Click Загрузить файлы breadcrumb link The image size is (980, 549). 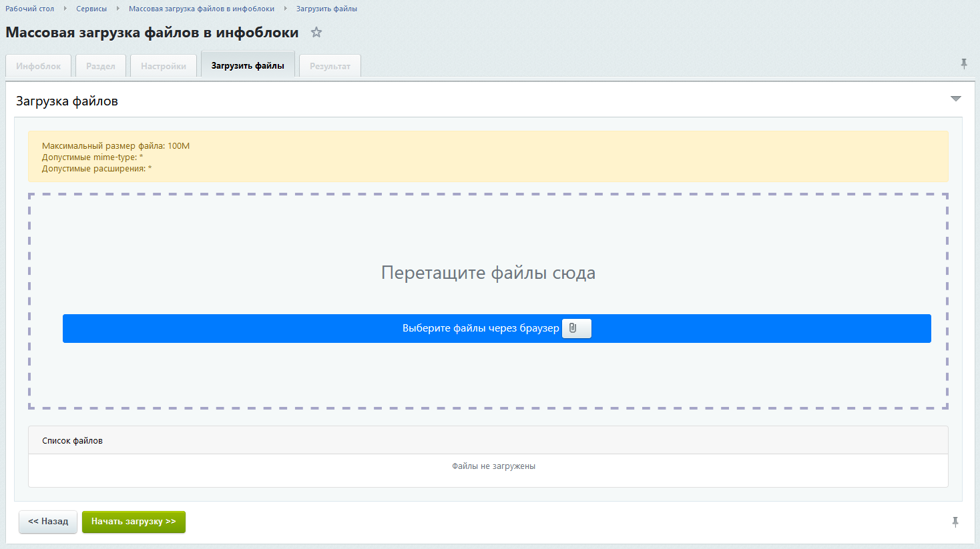[x=326, y=9]
